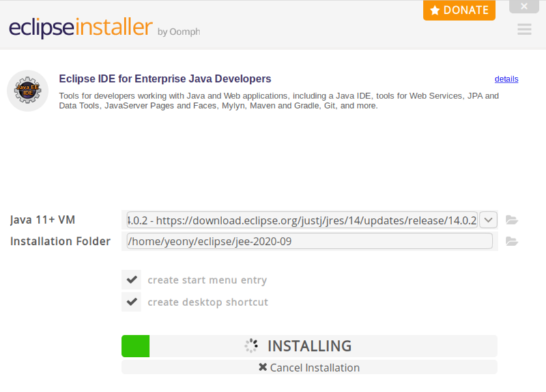Click the 'Installation Folder' label
The height and width of the screenshot is (392, 546).
(x=60, y=242)
